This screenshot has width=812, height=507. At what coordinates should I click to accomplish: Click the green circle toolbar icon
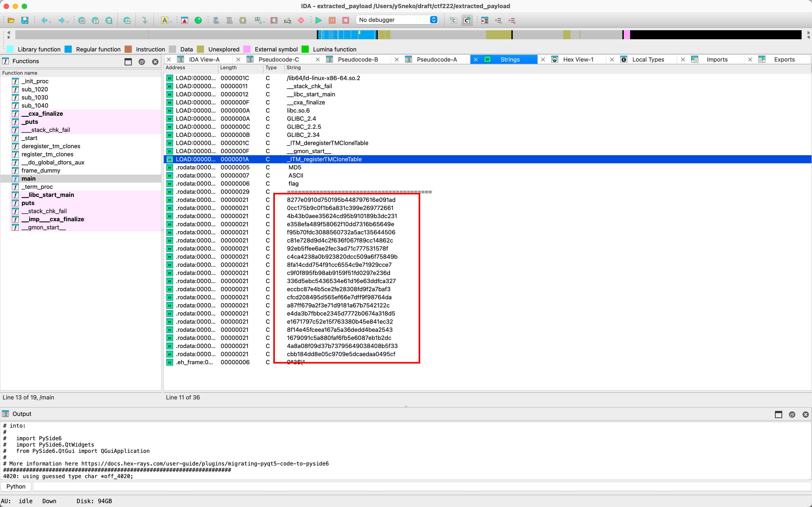198,20
